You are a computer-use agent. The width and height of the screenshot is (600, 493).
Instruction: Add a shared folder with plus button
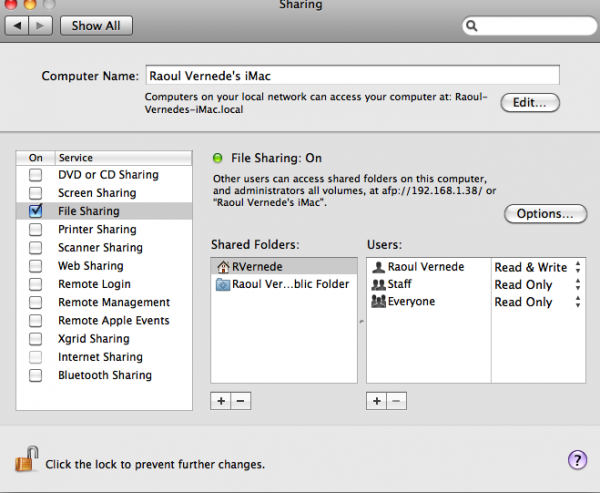[x=221, y=401]
